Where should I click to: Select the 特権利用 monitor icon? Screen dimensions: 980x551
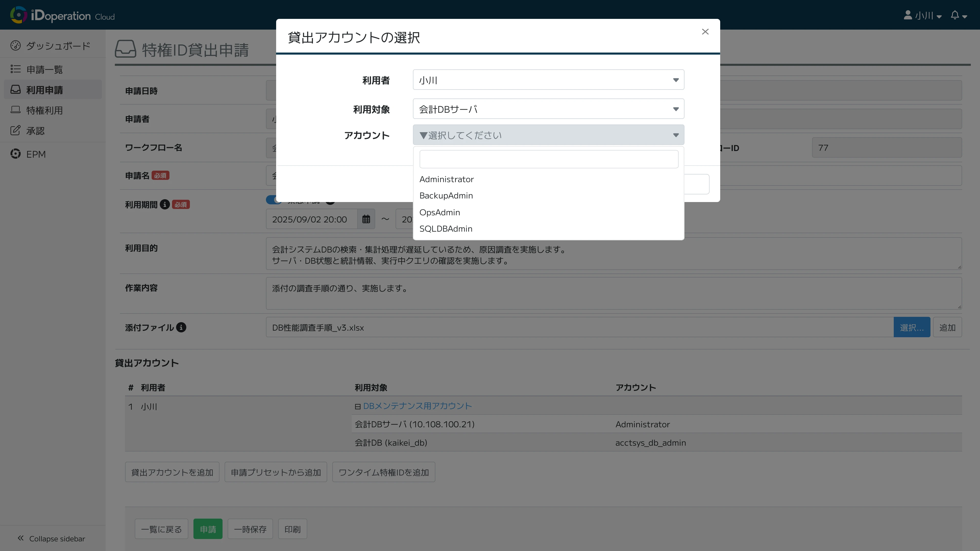16,109
